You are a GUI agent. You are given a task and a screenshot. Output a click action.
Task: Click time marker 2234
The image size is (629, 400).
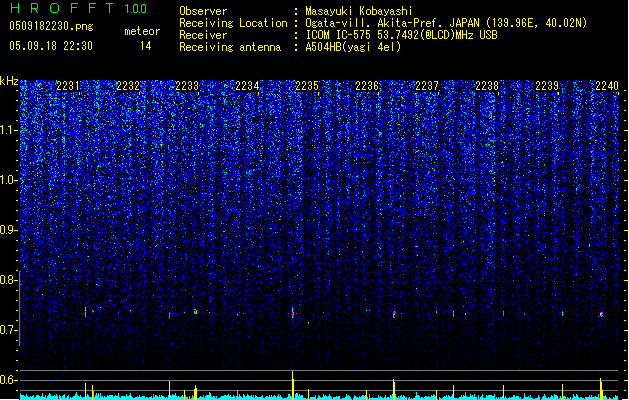pyautogui.click(x=247, y=86)
